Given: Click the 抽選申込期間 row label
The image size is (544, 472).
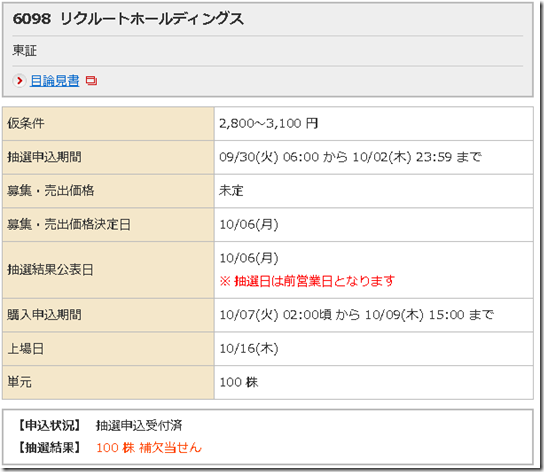Looking at the screenshot, I should coord(44,157).
